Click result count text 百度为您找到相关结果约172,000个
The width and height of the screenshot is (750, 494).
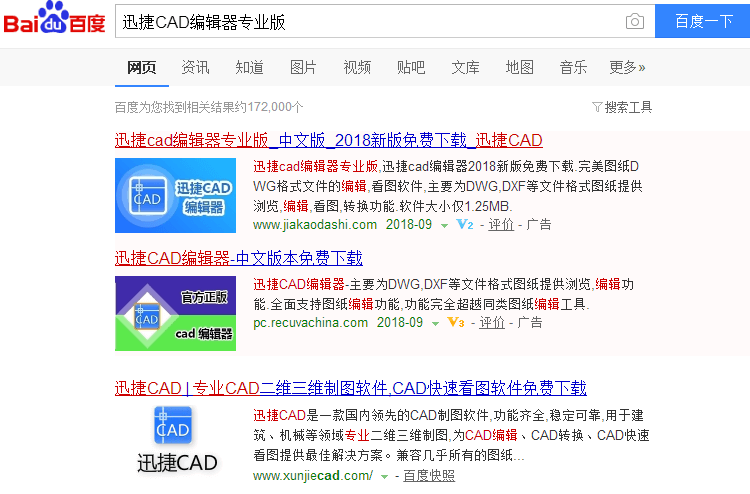[209, 107]
